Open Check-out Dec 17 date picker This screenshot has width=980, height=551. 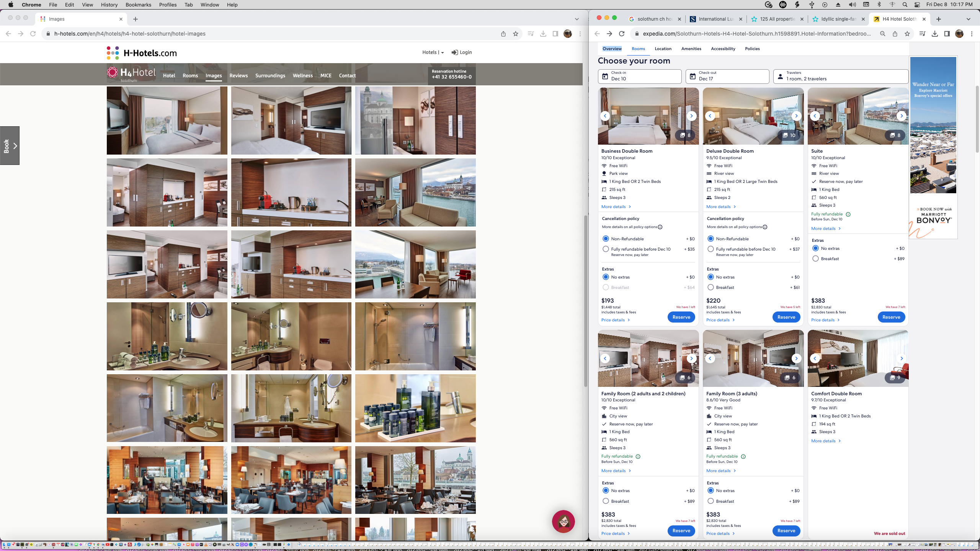(x=727, y=76)
